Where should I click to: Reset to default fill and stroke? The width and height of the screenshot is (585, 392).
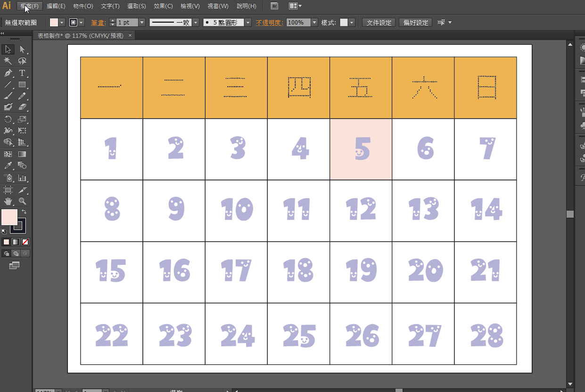(x=4, y=231)
